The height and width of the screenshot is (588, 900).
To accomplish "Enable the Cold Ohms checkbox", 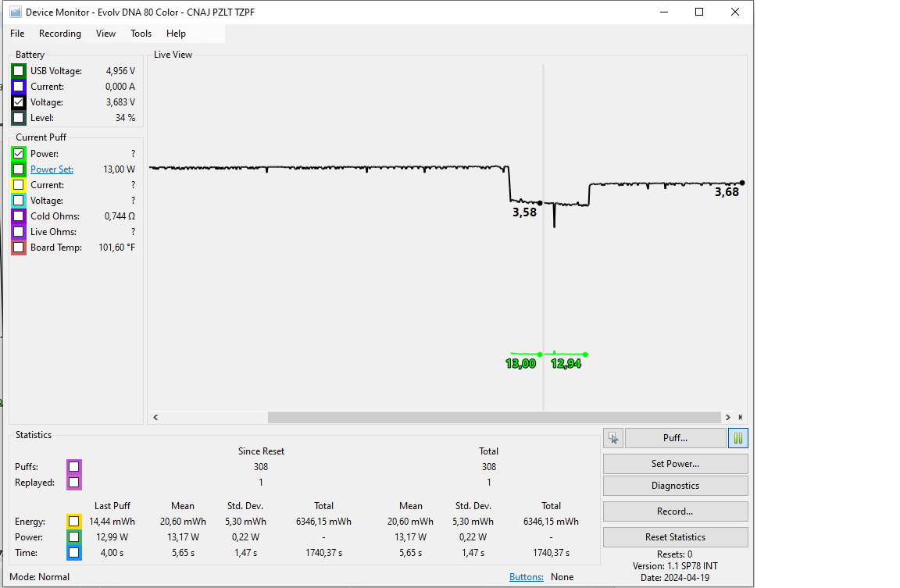I will tap(19, 216).
